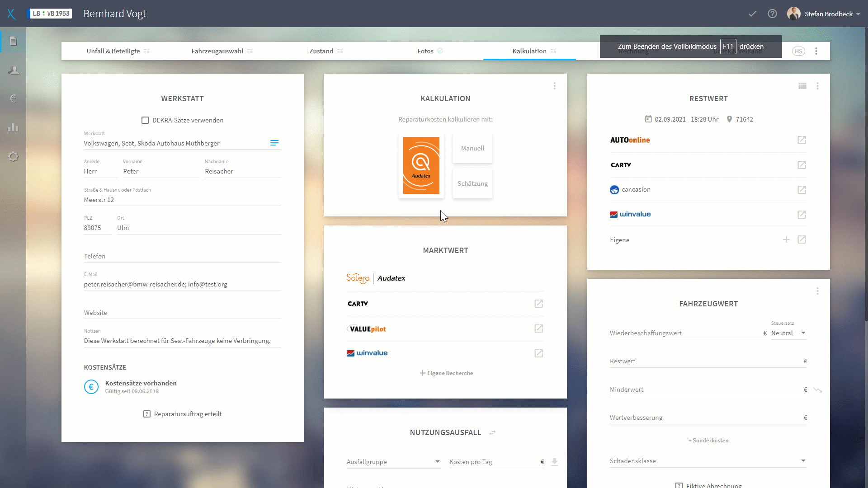Click the app logo X icon
The height and width of the screenshot is (488, 868).
[11, 14]
